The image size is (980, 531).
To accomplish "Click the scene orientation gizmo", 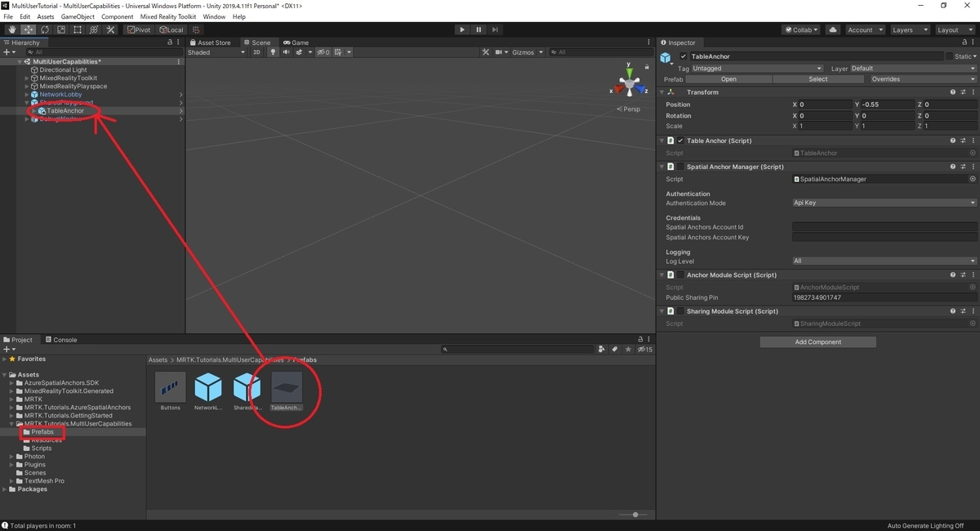I will (x=629, y=84).
